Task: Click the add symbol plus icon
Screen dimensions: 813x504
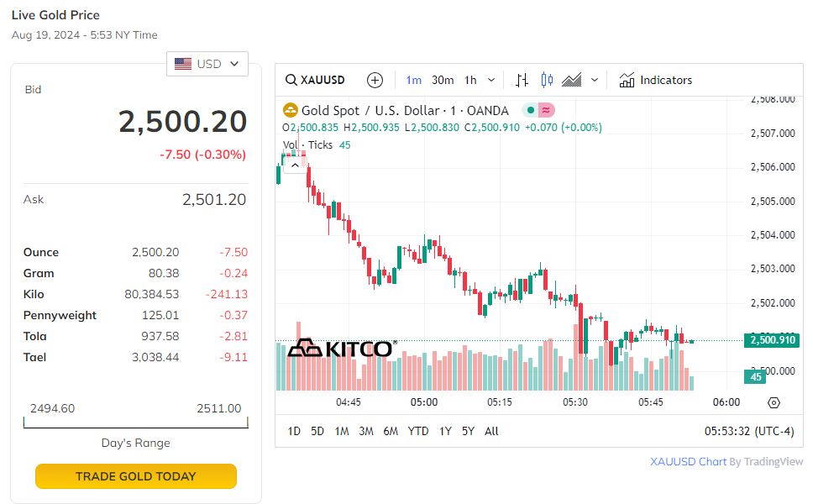Action: click(x=375, y=80)
